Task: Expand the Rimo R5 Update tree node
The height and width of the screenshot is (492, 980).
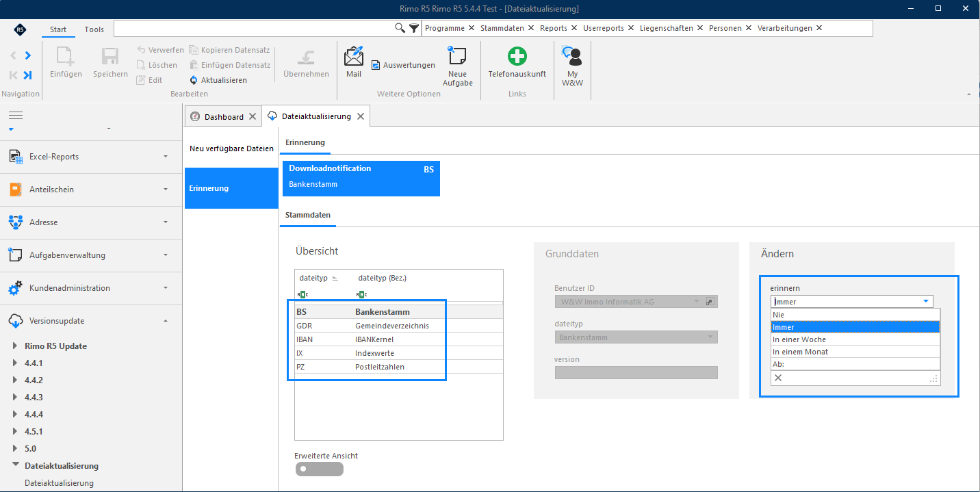Action: [16, 346]
